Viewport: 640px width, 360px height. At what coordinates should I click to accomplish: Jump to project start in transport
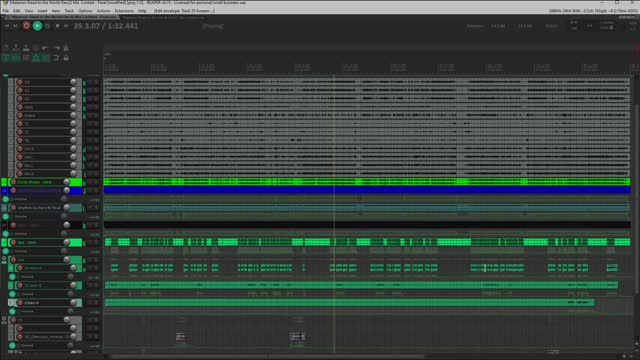(x=7, y=26)
